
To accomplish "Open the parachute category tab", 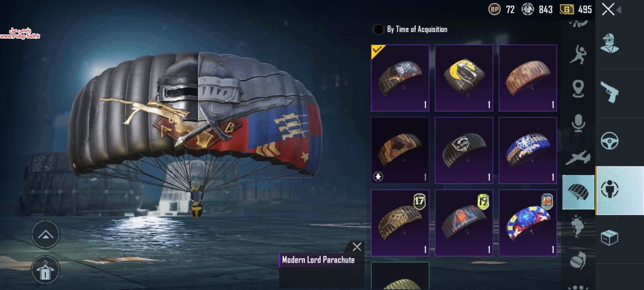I will coord(578,192).
